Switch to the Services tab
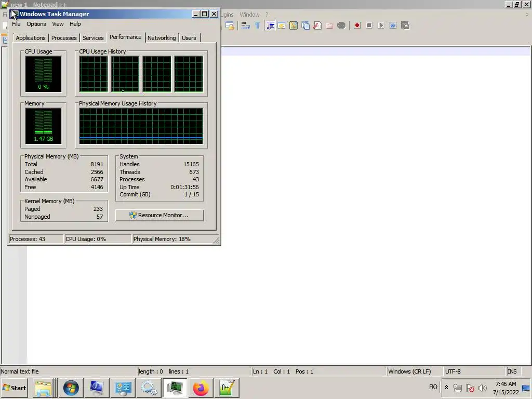The image size is (532, 399). pyautogui.click(x=93, y=38)
